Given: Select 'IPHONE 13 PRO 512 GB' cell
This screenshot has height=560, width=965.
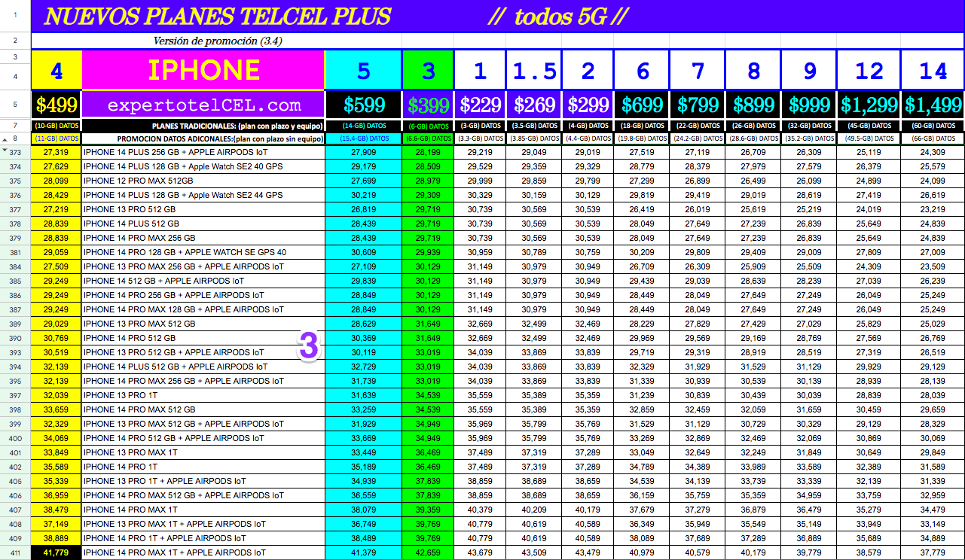Looking at the screenshot, I should pyautogui.click(x=203, y=209).
